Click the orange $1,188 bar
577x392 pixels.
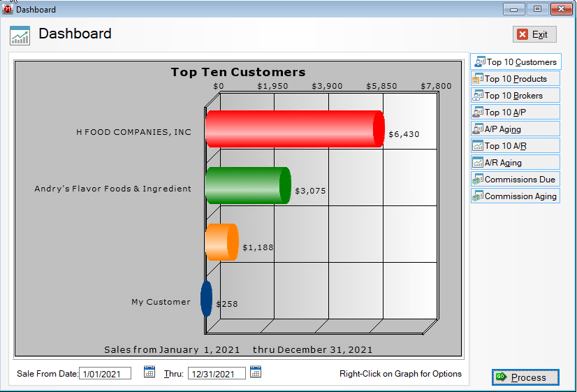tap(222, 242)
